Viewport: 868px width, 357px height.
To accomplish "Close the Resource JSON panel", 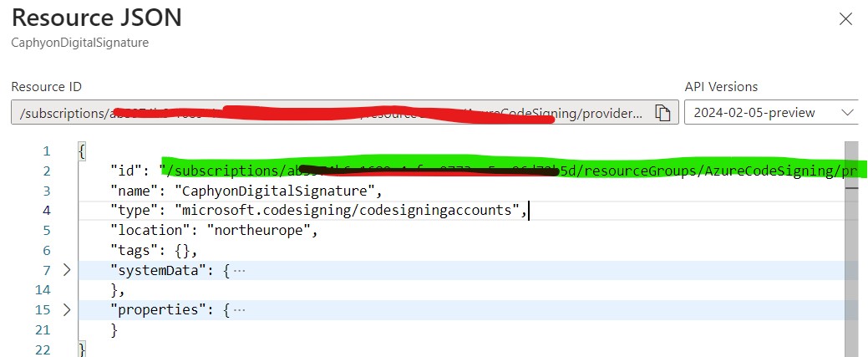I will (x=846, y=18).
